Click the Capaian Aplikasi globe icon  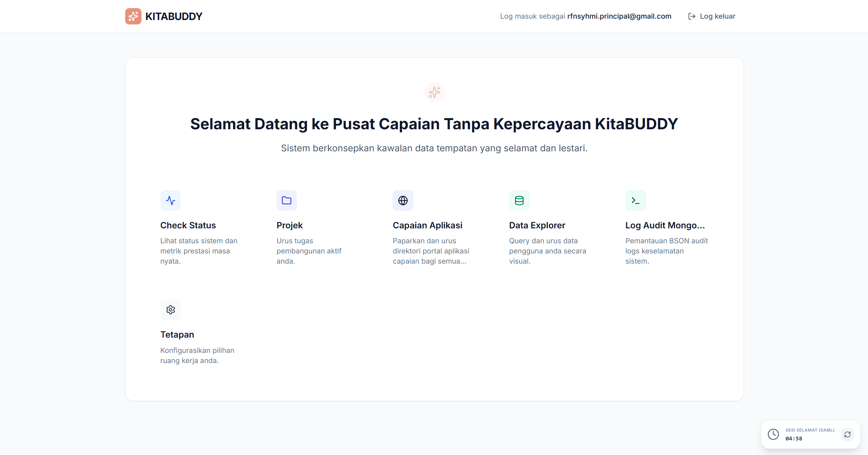pos(403,201)
